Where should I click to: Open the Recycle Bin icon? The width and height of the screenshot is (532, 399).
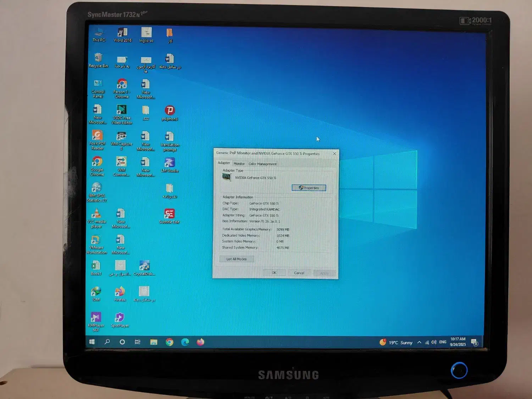98,60
